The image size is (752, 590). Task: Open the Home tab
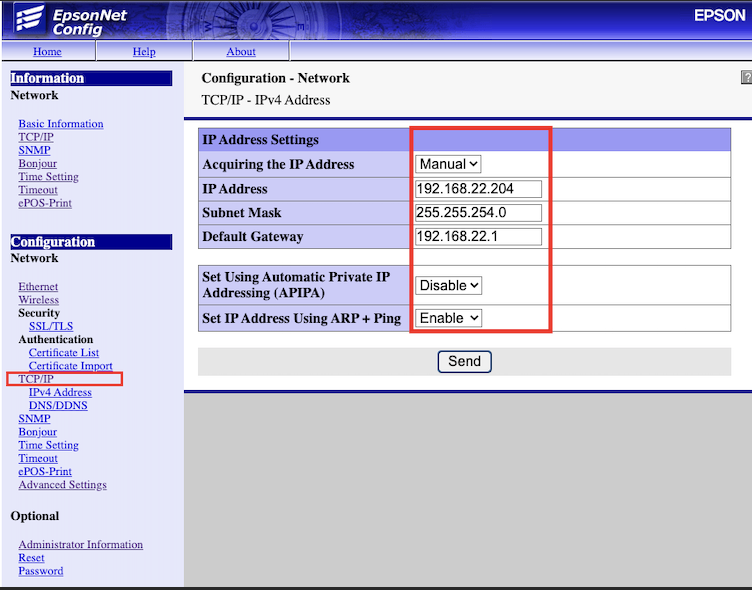[x=47, y=51]
